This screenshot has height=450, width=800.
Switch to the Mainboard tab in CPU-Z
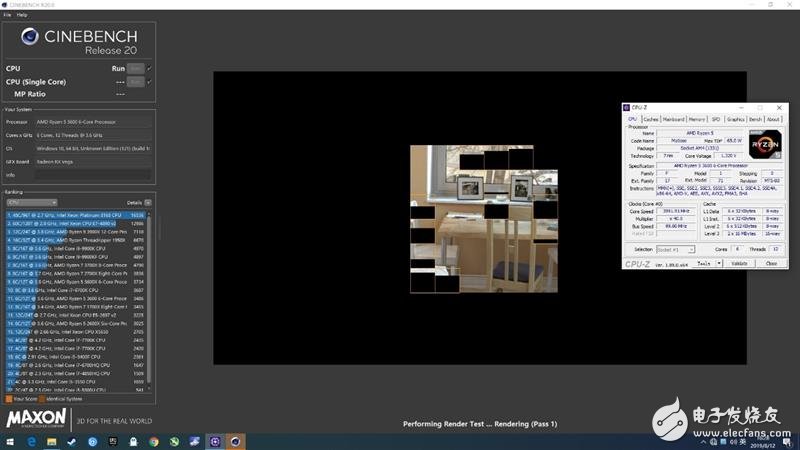[x=673, y=119]
